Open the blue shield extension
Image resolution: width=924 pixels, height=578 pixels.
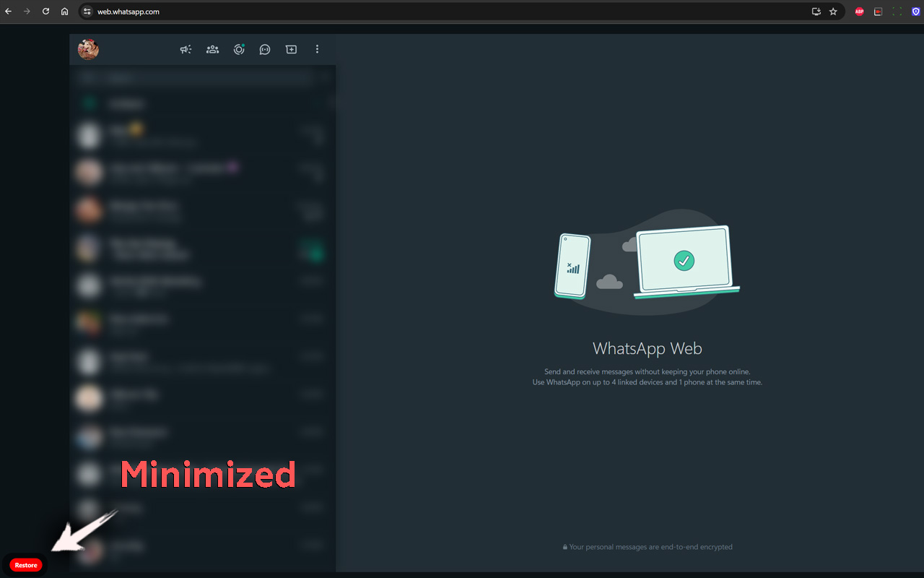click(916, 12)
